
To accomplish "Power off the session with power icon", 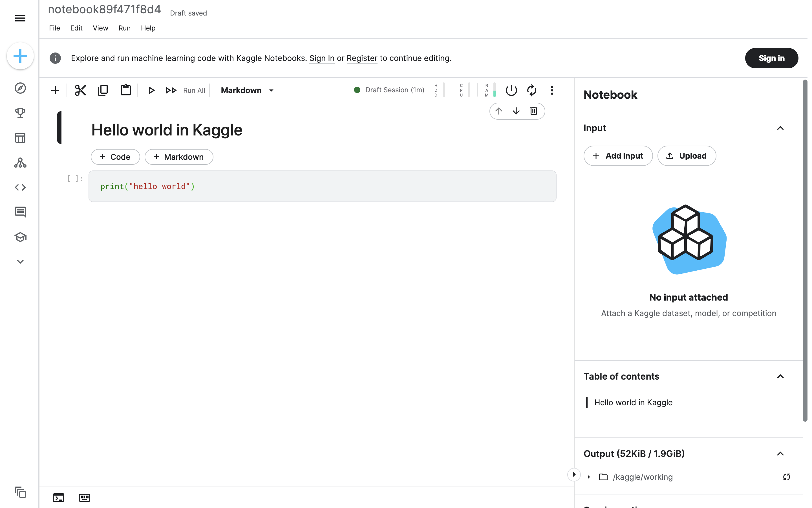I will 511,90.
